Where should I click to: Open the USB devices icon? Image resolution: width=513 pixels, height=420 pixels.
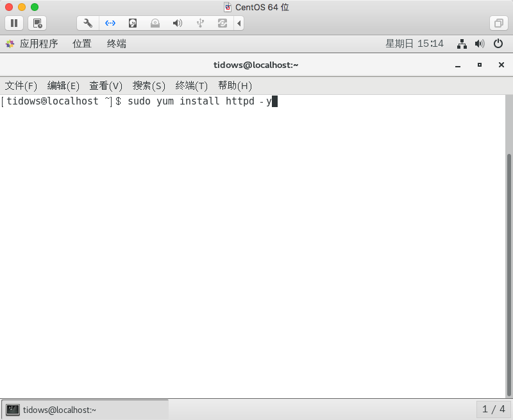click(x=200, y=23)
